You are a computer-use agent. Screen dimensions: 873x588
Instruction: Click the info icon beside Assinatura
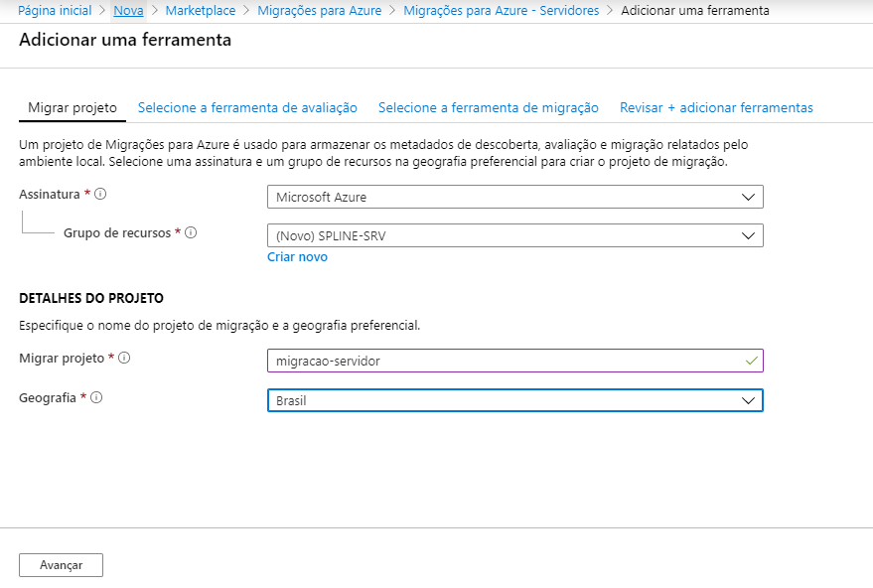pyautogui.click(x=101, y=195)
